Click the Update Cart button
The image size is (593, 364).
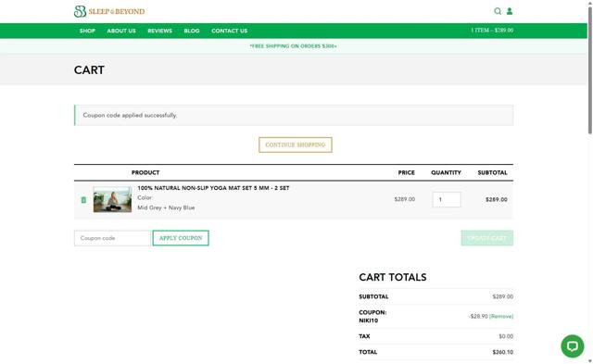[x=487, y=238]
